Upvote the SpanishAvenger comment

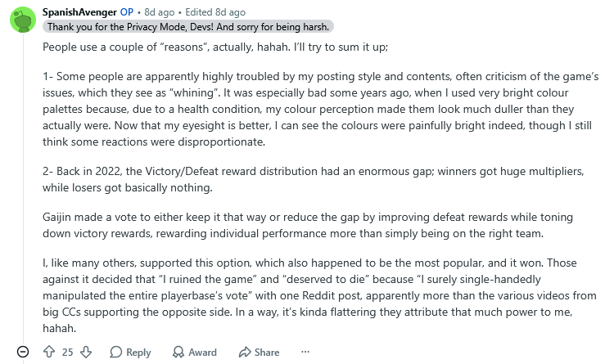tap(49, 352)
